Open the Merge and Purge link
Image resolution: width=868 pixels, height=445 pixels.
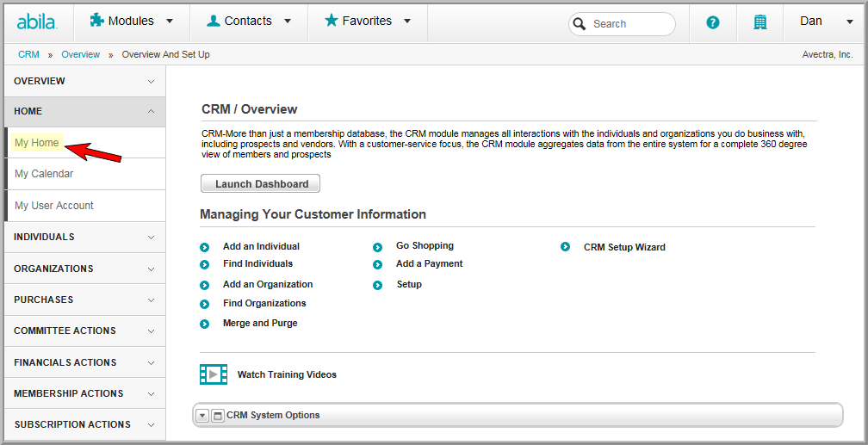pyautogui.click(x=260, y=324)
